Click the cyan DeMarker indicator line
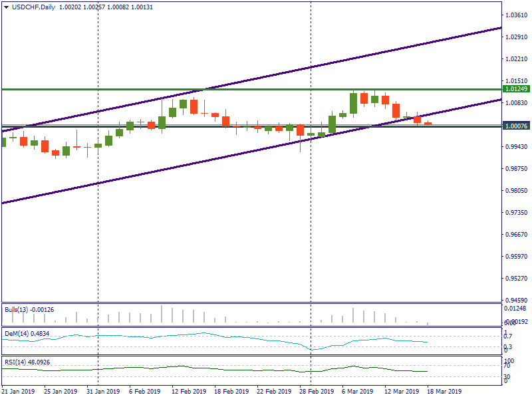 click(199, 334)
